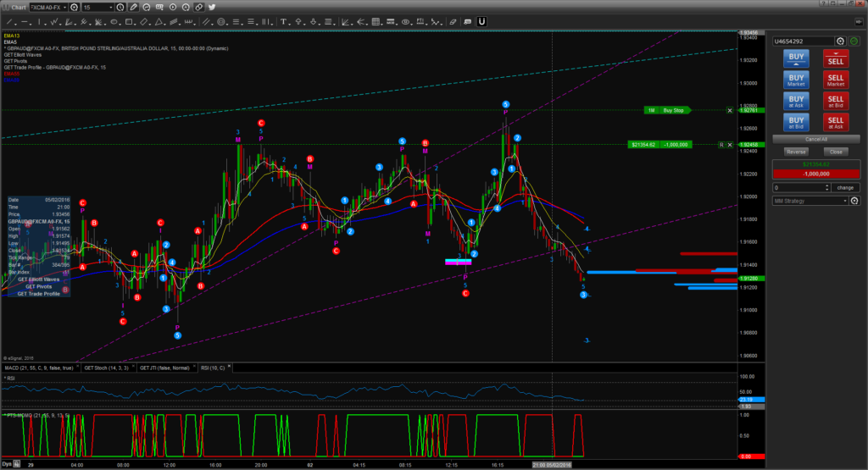Click the Close position button
Image resolution: width=868 pixels, height=470 pixels.
pyautogui.click(x=836, y=152)
